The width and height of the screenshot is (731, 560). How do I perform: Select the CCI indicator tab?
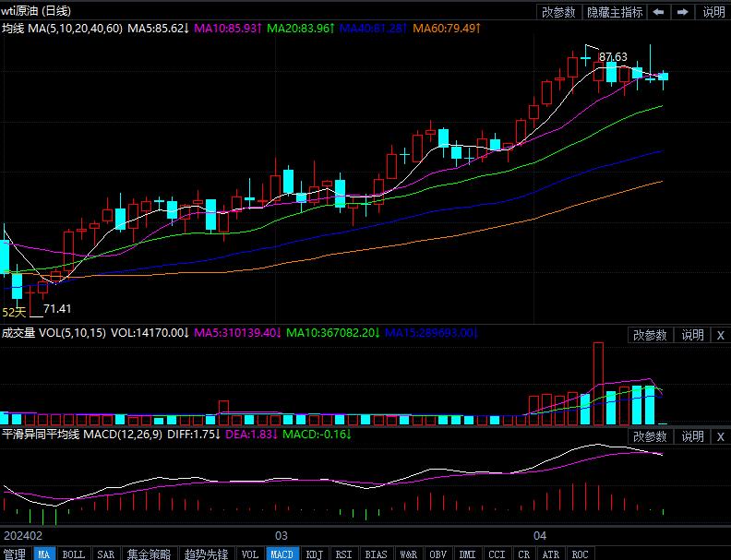(x=497, y=554)
